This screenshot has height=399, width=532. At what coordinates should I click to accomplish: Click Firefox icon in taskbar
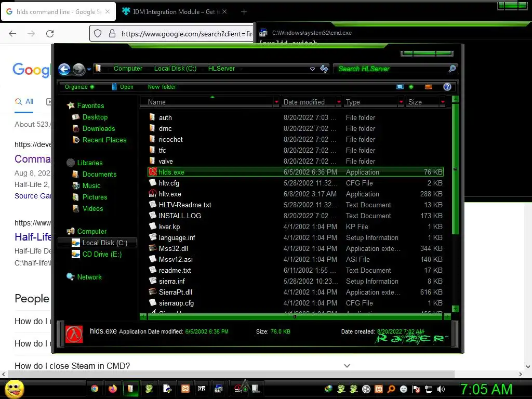(112, 389)
